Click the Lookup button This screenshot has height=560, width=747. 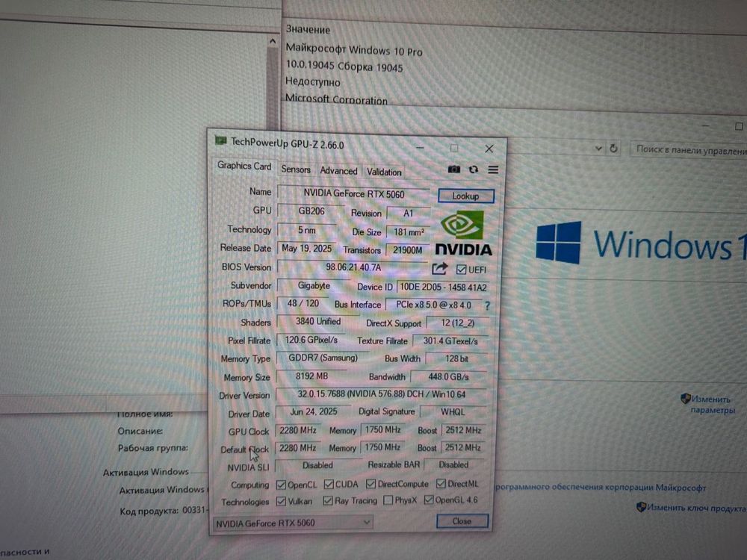click(x=465, y=196)
